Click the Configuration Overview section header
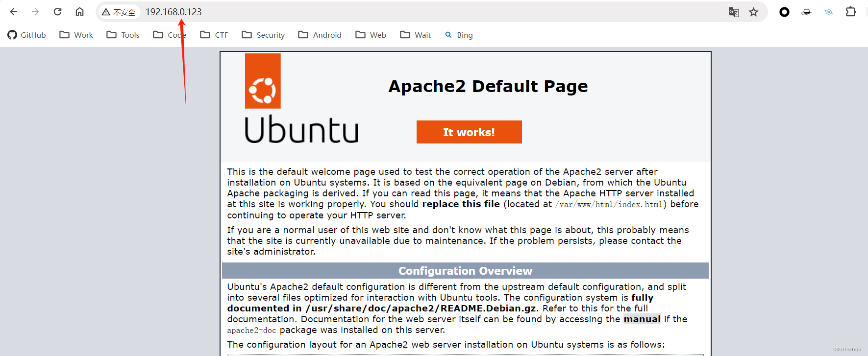Image resolution: width=868 pixels, height=356 pixels. pos(465,271)
